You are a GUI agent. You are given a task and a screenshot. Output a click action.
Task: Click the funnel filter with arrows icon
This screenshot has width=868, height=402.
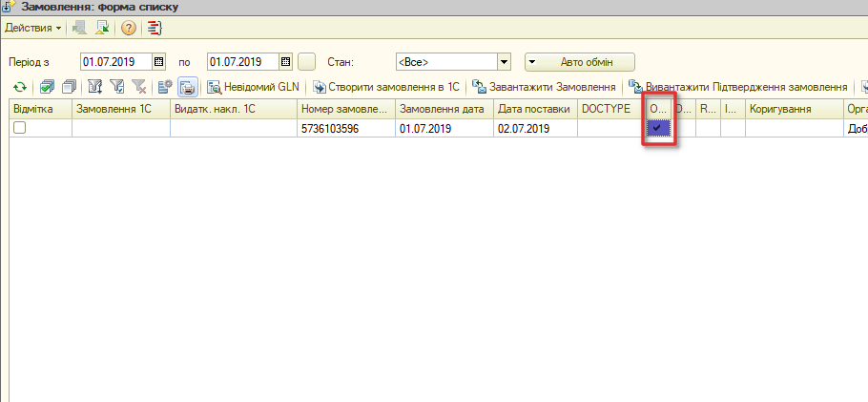[x=95, y=87]
